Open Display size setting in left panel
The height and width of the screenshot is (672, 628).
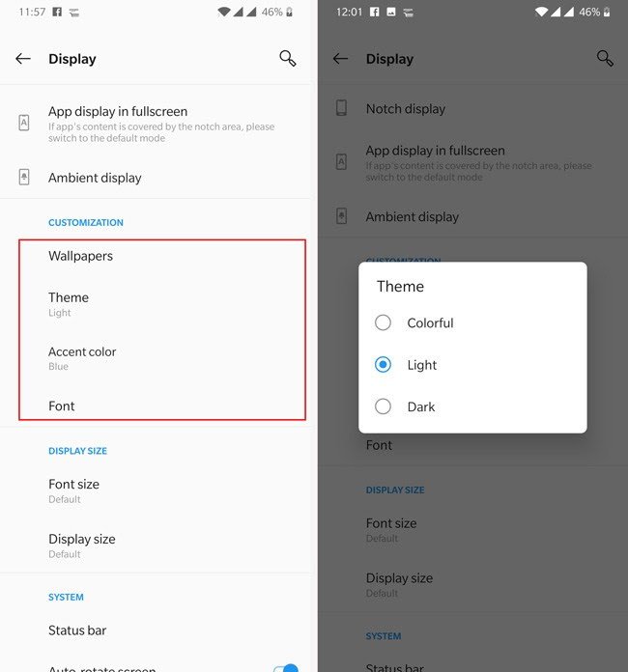157,546
